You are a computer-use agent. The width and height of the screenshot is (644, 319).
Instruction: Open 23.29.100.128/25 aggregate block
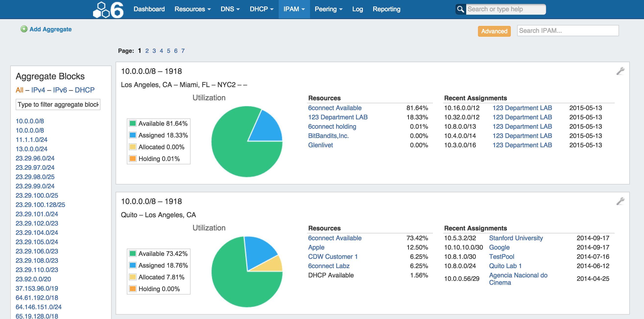point(40,205)
